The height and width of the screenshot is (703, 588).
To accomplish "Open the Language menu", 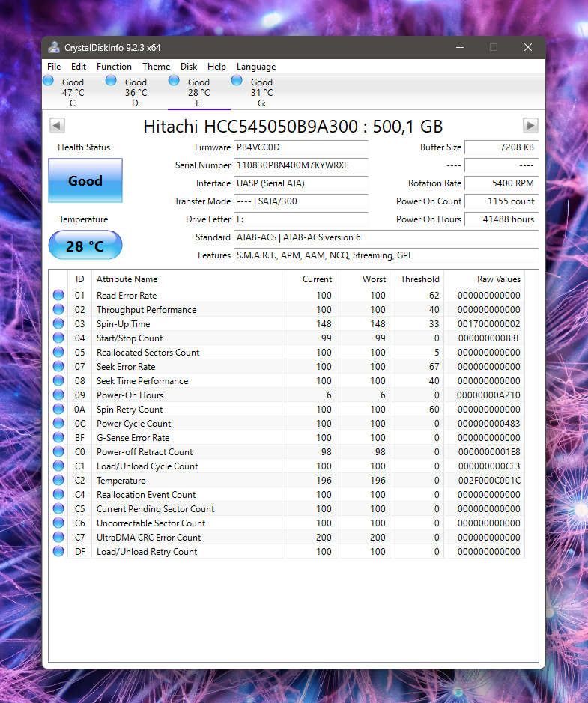I will (x=256, y=67).
